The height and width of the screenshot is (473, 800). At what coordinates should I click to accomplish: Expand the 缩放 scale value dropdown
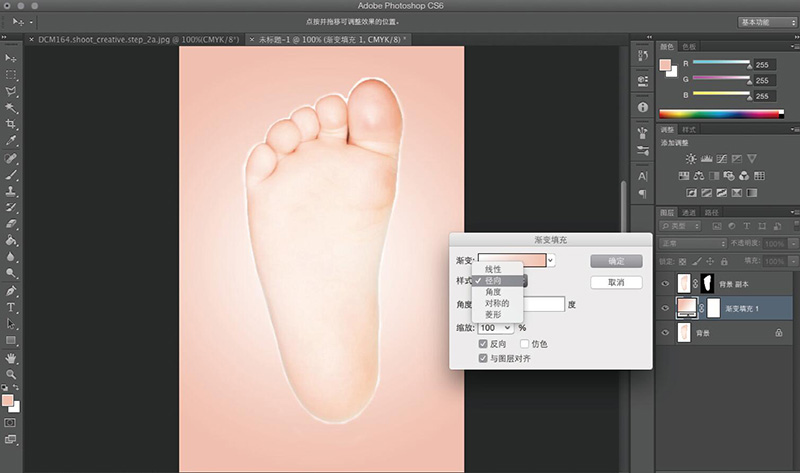[x=508, y=327]
